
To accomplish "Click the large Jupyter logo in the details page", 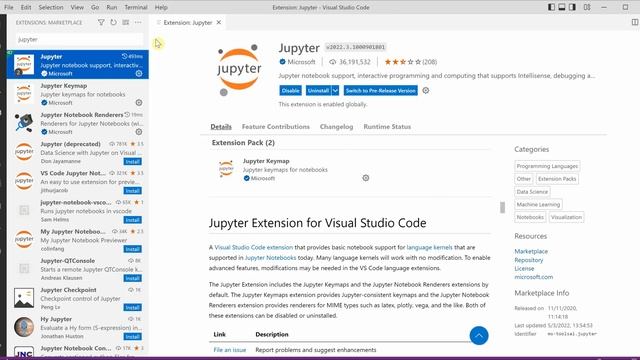I will click(x=239, y=70).
